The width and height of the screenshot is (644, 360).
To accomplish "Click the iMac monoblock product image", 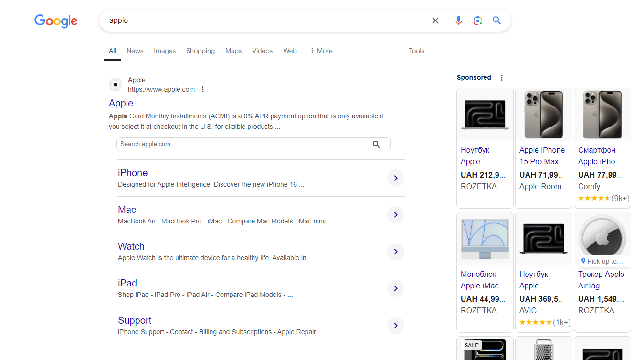I will click(x=485, y=239).
